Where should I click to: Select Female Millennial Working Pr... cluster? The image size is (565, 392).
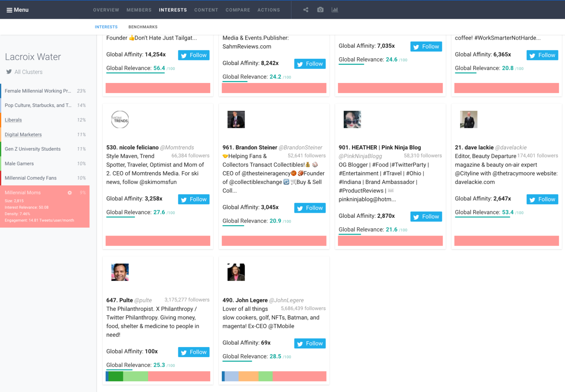pyautogui.click(x=45, y=91)
